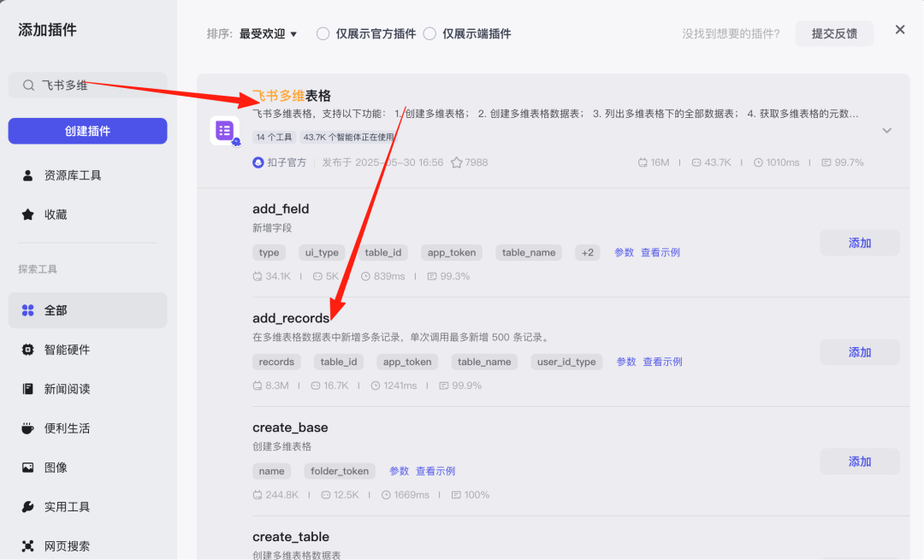Click the ui_type parameter tag

tap(322, 252)
